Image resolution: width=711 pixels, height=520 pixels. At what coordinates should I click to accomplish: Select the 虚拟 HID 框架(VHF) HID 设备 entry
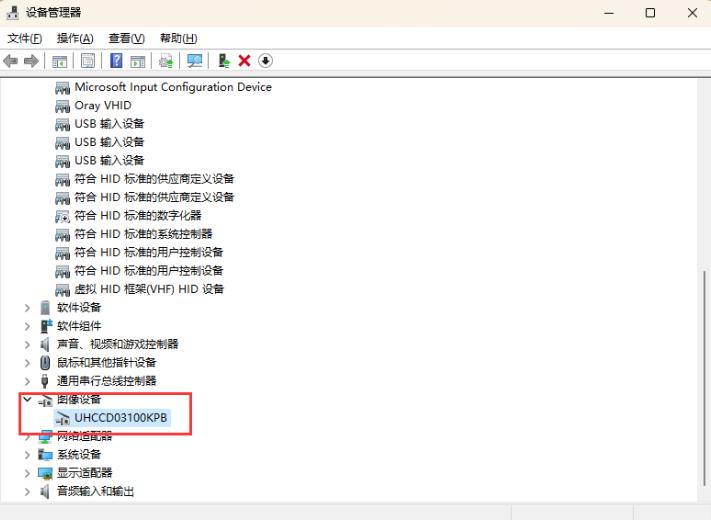coord(149,289)
